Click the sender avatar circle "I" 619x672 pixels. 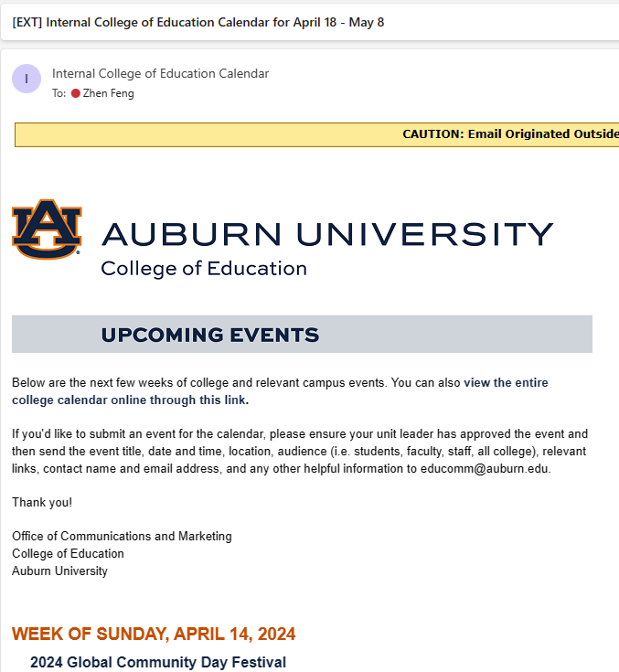point(27,79)
